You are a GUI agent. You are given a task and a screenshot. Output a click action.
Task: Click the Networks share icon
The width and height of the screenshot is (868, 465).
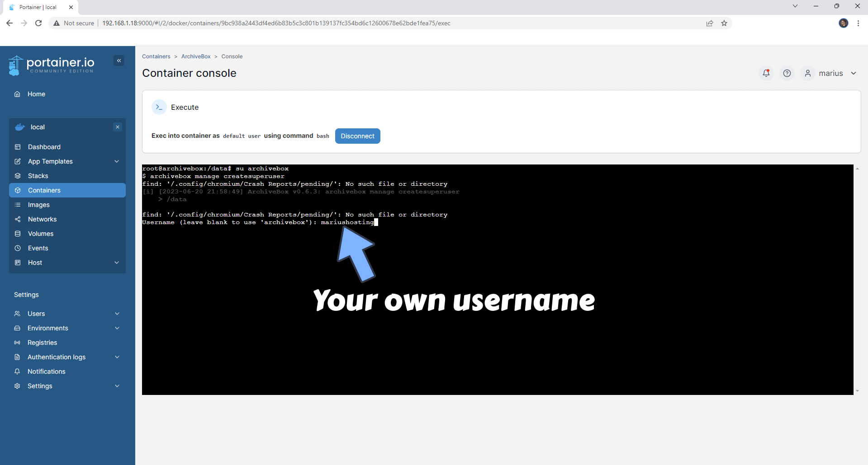point(18,219)
